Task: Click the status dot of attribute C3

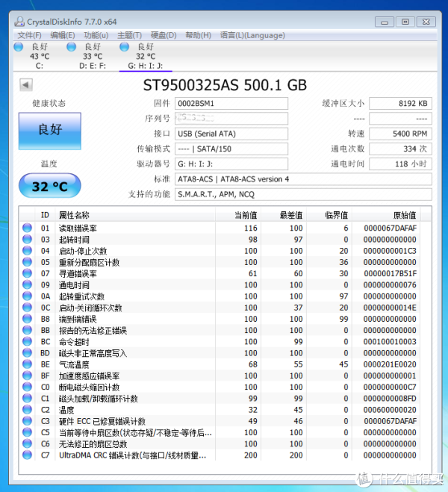Action: 28,421
